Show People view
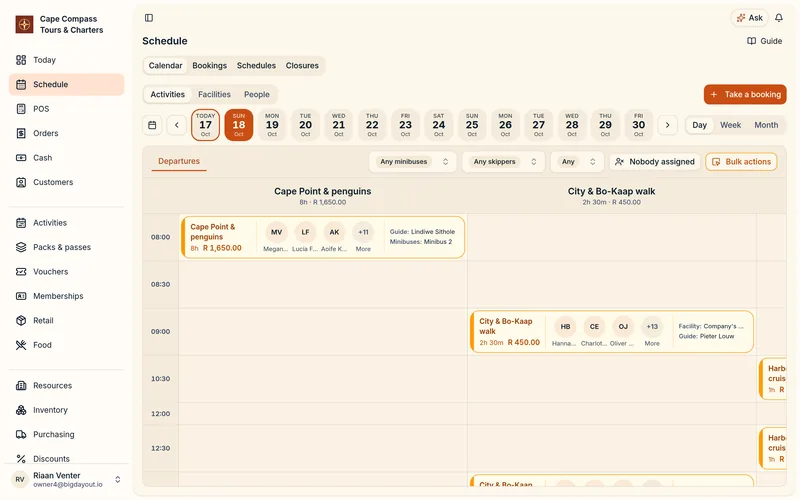Viewport: 800px width, 500px height. coord(257,94)
